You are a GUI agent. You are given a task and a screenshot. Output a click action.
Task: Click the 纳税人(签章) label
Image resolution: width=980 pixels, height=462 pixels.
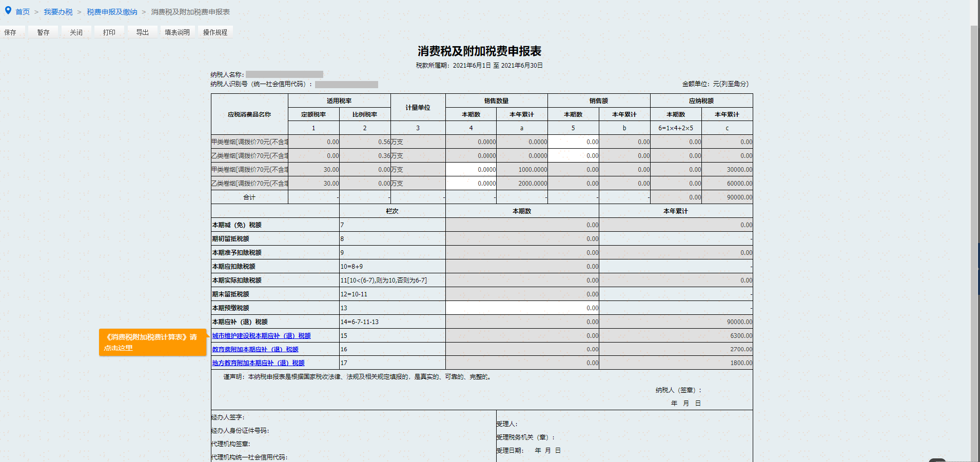(x=678, y=390)
